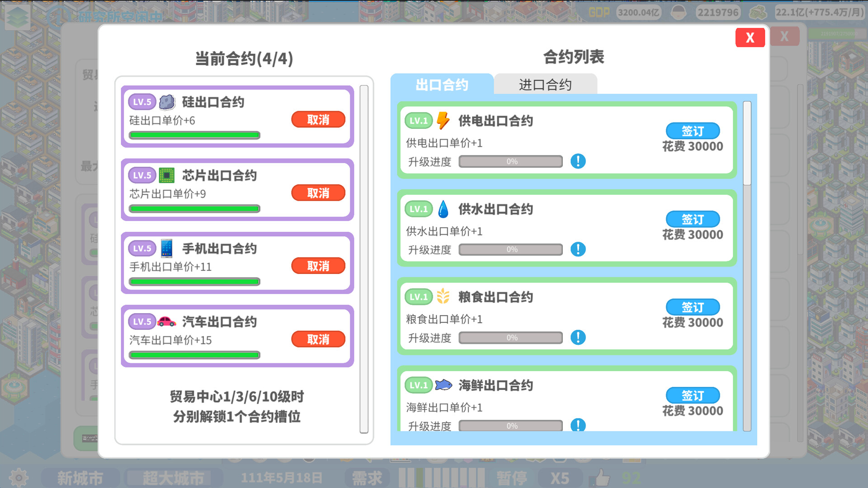Image resolution: width=868 pixels, height=488 pixels.
Task: Click the chip icon on 芯片出口合约
Action: [167, 175]
